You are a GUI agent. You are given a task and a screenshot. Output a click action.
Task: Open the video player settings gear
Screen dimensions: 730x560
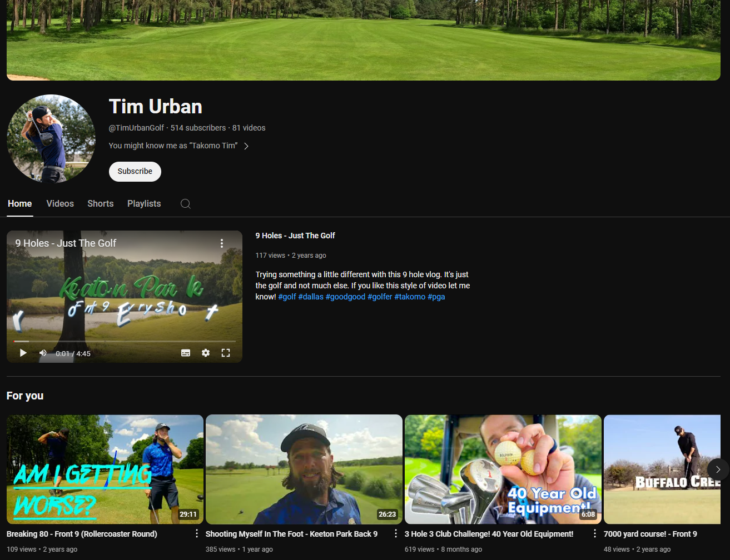coord(206,353)
